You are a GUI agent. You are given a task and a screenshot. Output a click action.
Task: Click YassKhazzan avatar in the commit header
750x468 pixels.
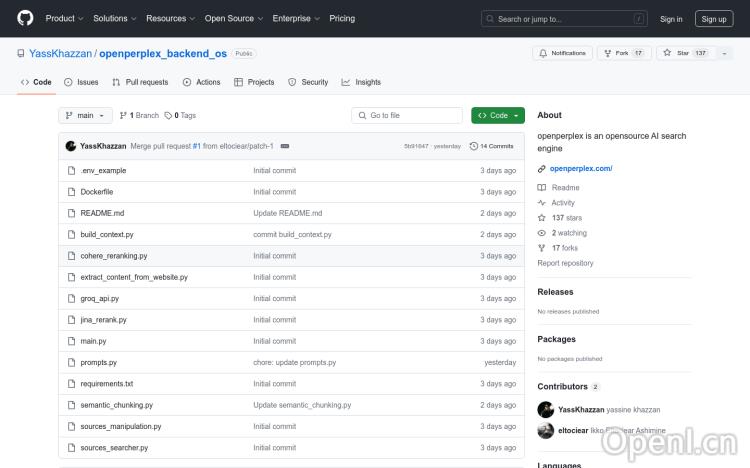71,146
